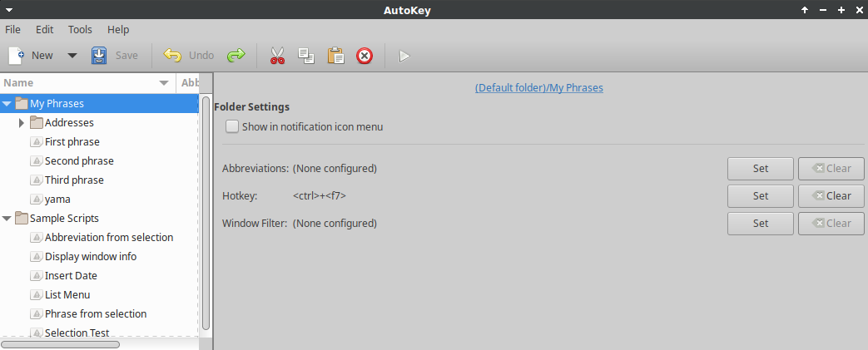The image size is (868, 350).
Task: Select the My Phrases folder row
Action: 99,103
